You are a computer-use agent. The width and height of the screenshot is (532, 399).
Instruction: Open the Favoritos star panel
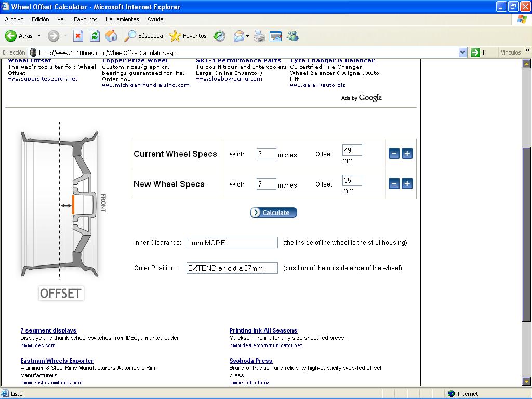(188, 36)
